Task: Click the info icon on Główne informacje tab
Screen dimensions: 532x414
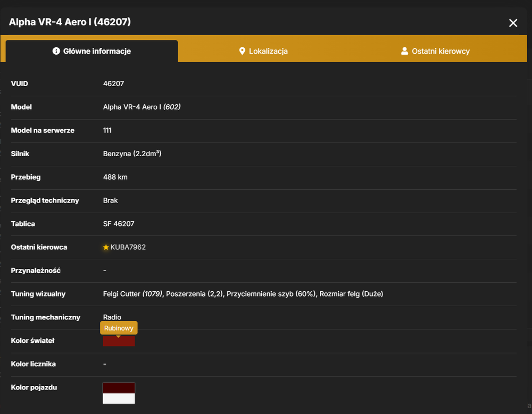Action: (56, 51)
